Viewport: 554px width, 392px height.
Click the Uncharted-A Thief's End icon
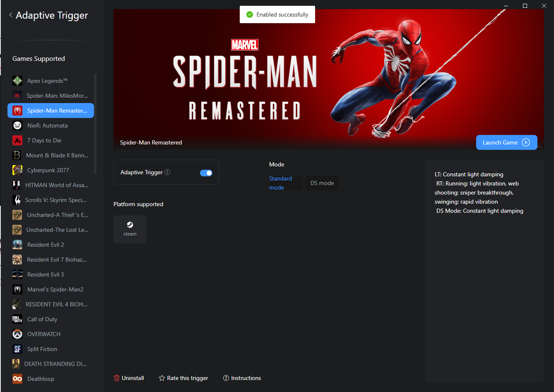point(17,215)
